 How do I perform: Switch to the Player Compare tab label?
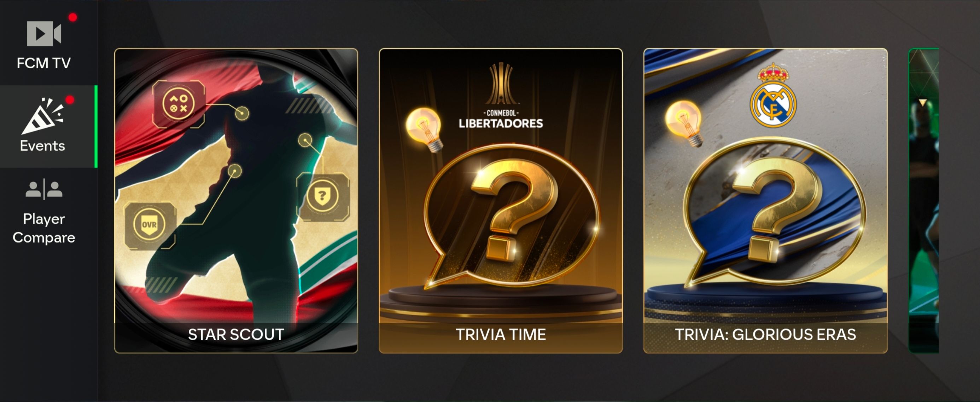click(x=44, y=228)
